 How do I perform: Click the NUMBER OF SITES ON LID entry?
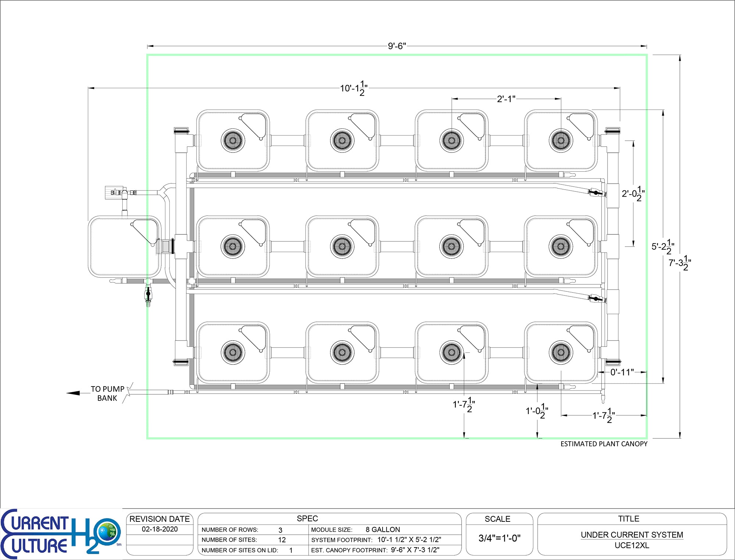(247, 550)
